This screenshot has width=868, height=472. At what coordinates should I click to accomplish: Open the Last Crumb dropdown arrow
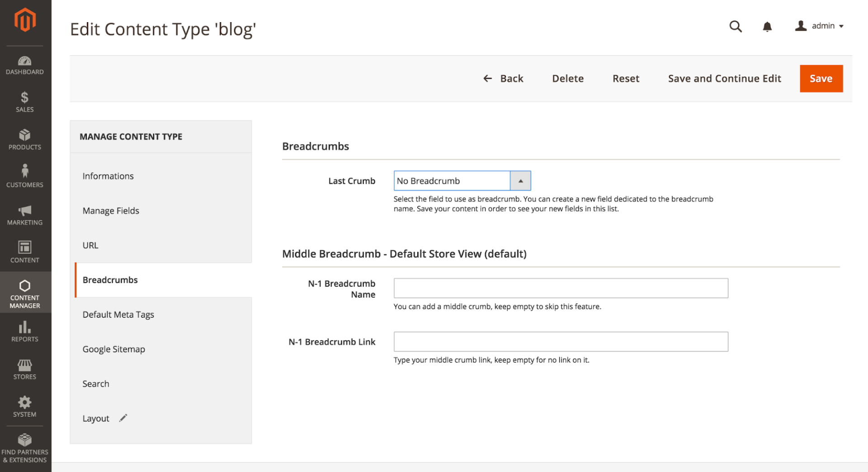pos(520,181)
